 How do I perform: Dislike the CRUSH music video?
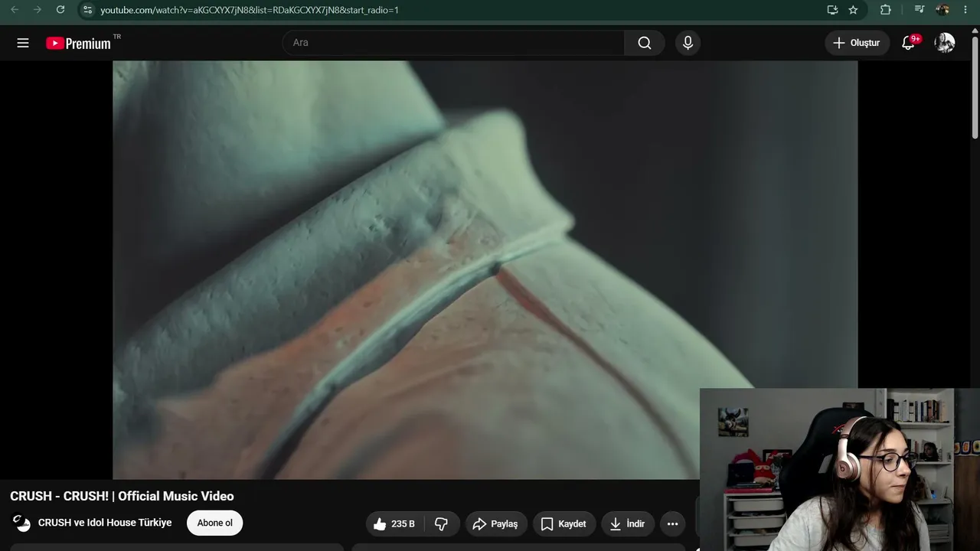tap(442, 523)
